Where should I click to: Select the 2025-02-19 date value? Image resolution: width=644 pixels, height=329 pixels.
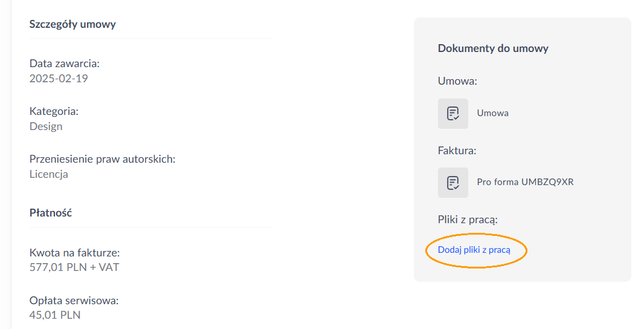(59, 78)
